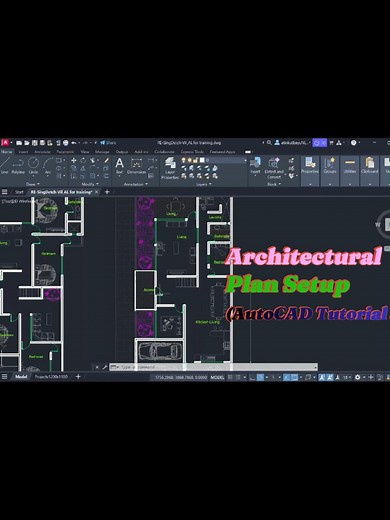Select the Trim tool in Modify panel

[92, 161]
